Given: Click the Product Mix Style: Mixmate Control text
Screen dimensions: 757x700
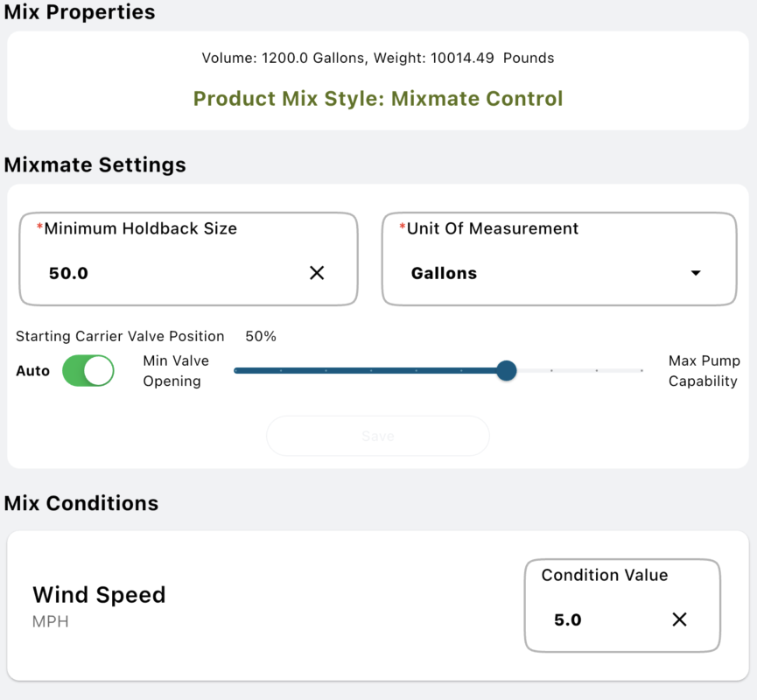Looking at the screenshot, I should coord(378,99).
